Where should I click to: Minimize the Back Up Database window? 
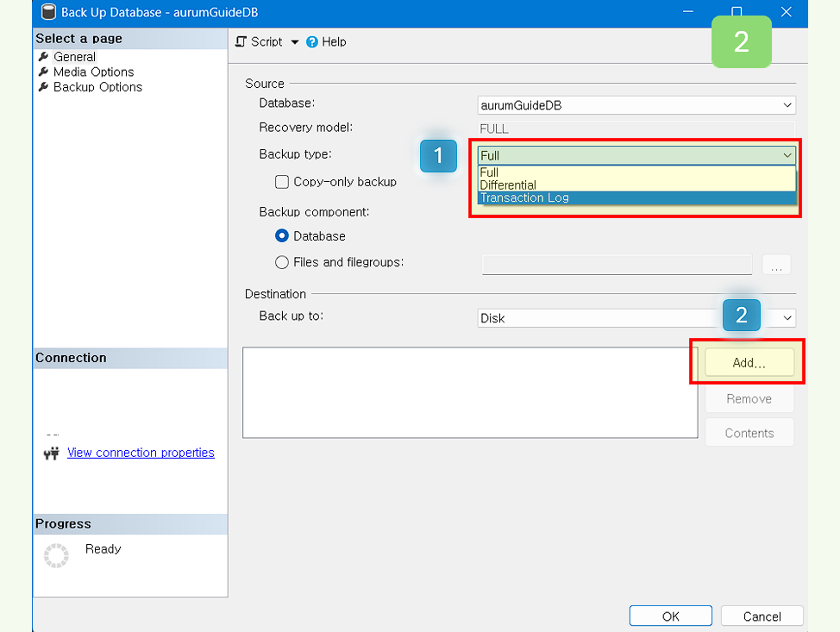pos(688,12)
